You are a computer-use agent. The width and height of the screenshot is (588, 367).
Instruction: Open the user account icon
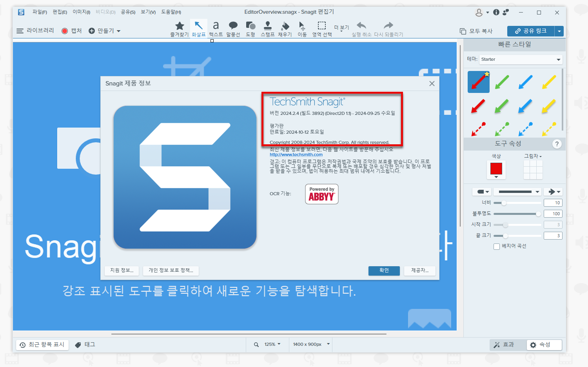point(479,13)
